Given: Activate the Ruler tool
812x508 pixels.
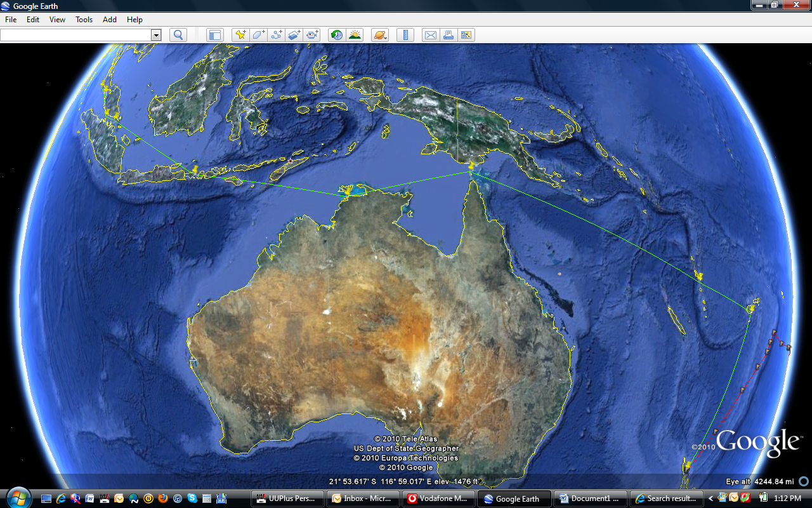Looking at the screenshot, I should 405,35.
